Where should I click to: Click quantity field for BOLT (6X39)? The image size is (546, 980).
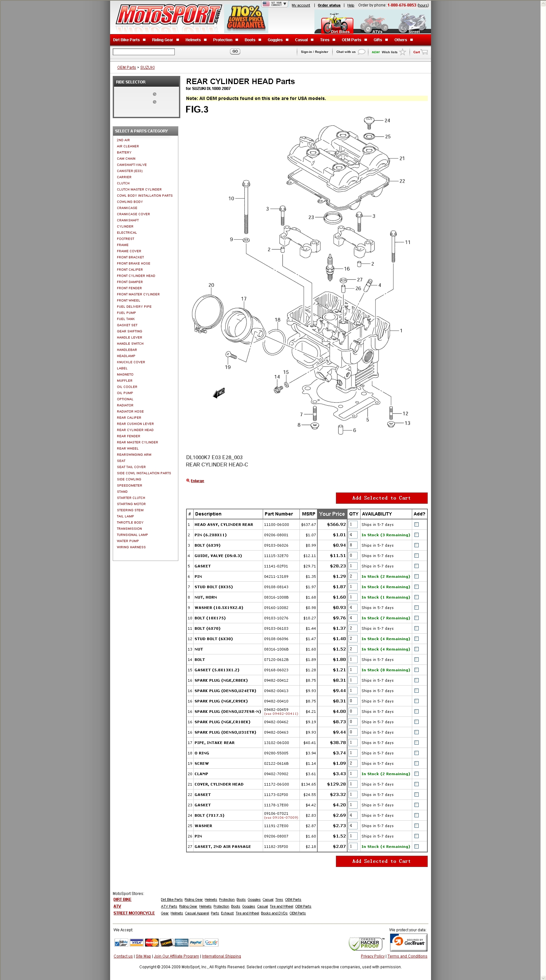click(353, 545)
